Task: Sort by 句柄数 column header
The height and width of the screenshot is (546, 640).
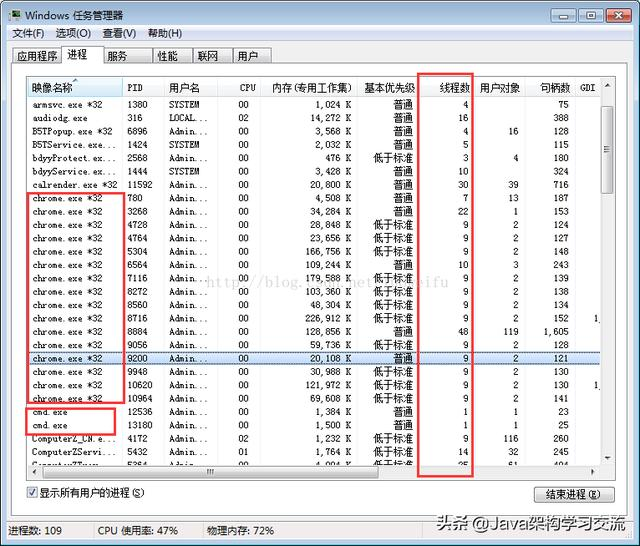Action: (x=551, y=87)
